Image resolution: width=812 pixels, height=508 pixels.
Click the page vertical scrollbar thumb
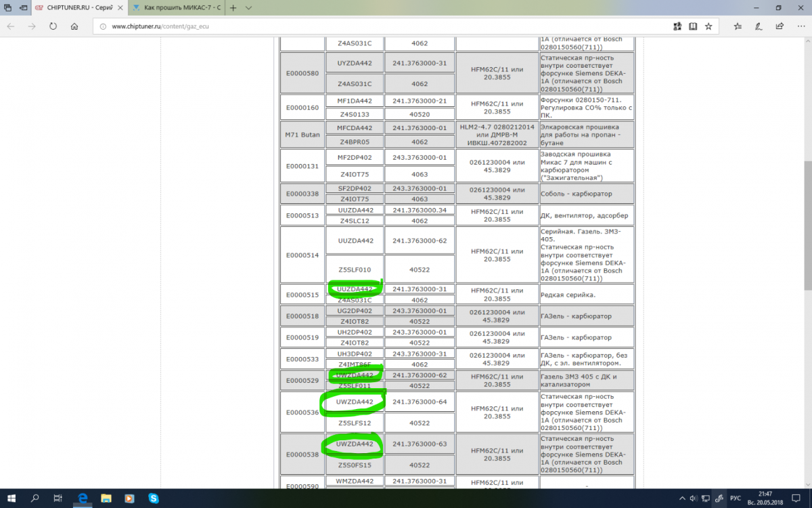click(807, 226)
